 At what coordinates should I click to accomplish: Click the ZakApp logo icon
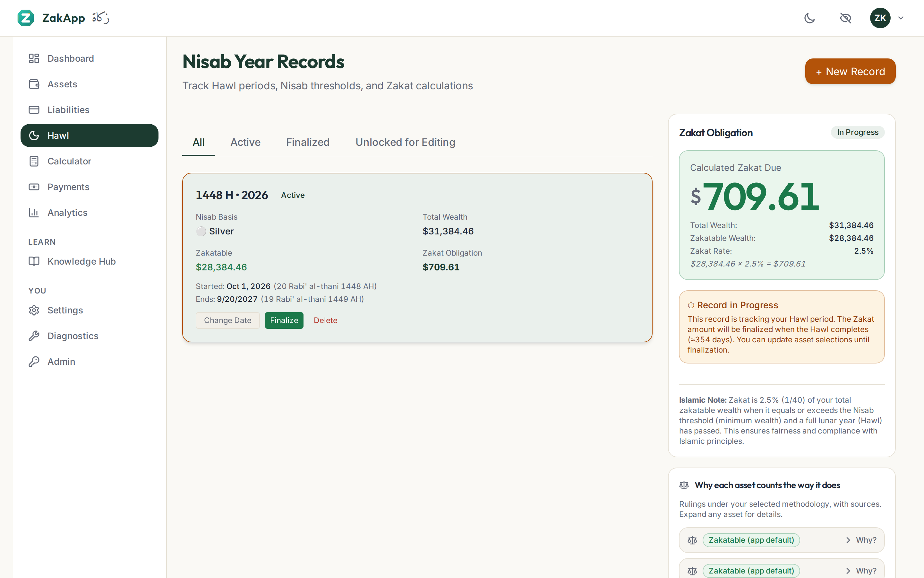pos(26,18)
